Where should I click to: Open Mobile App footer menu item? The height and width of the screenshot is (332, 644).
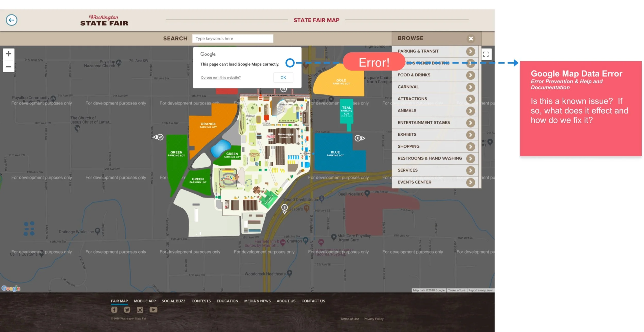(145, 301)
